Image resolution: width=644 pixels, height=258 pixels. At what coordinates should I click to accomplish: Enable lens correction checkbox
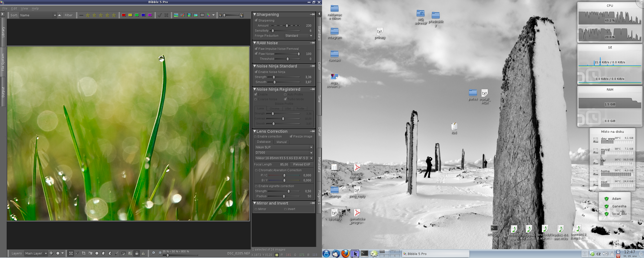point(255,137)
